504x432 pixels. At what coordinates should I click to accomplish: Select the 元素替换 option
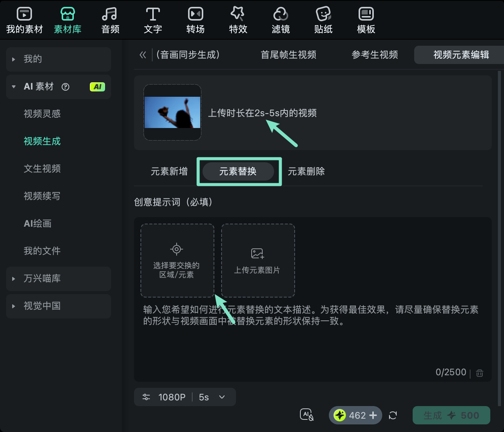(x=239, y=171)
